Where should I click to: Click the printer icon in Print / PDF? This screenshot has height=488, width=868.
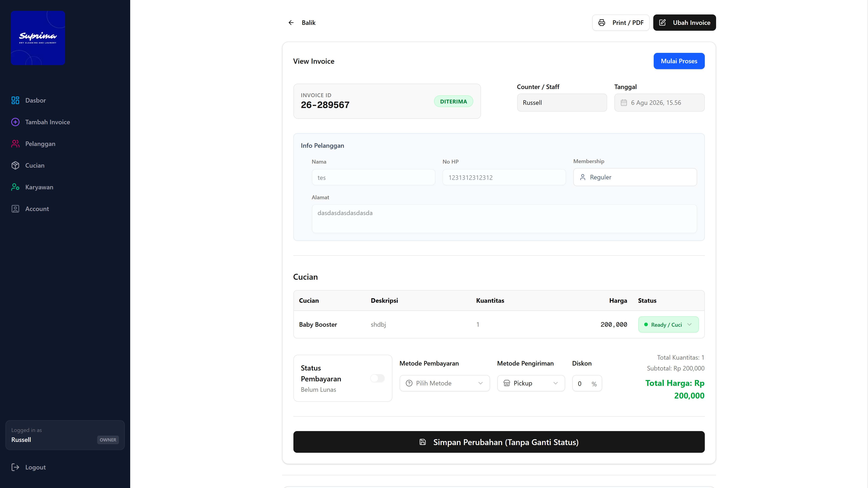[601, 23]
